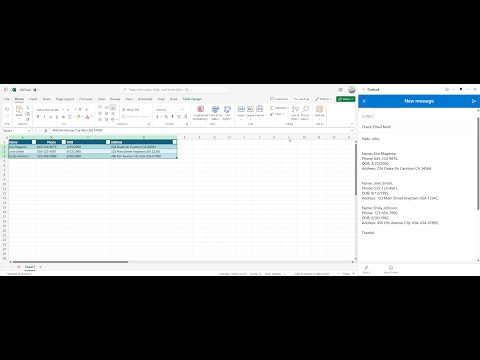Click the Send arrow in Outlook New message
The image size is (480, 360).
474,101
